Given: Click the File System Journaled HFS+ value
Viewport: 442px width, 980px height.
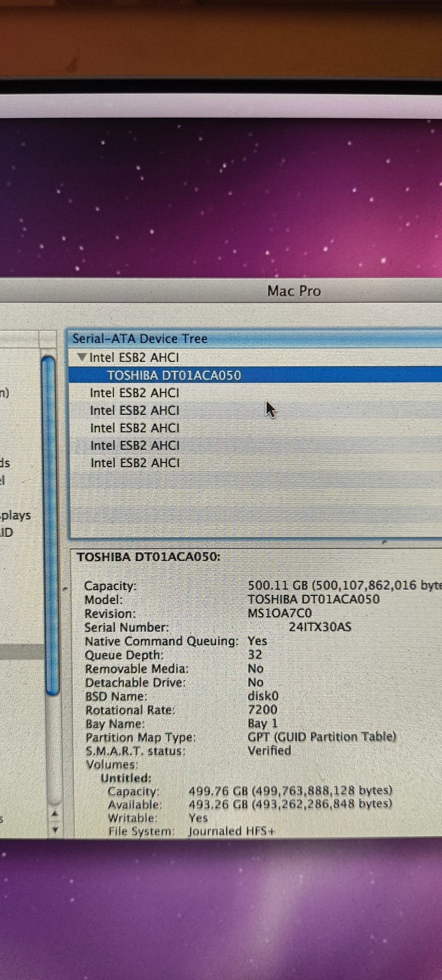Looking at the screenshot, I should [232, 831].
